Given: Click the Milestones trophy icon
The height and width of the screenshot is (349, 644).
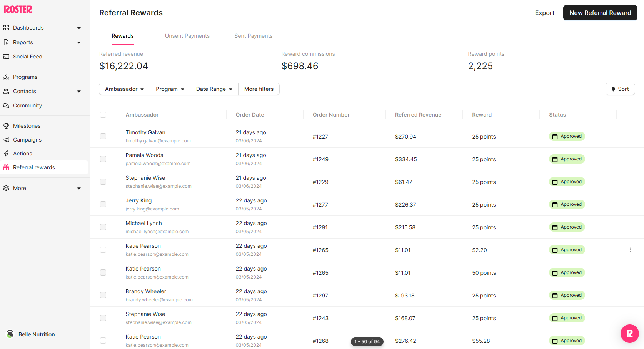Looking at the screenshot, I should pos(6,126).
